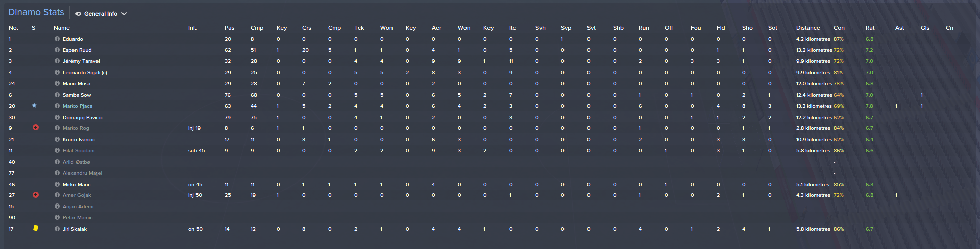Open the Dinamo Stats title link
980x249 pixels.
point(36,12)
